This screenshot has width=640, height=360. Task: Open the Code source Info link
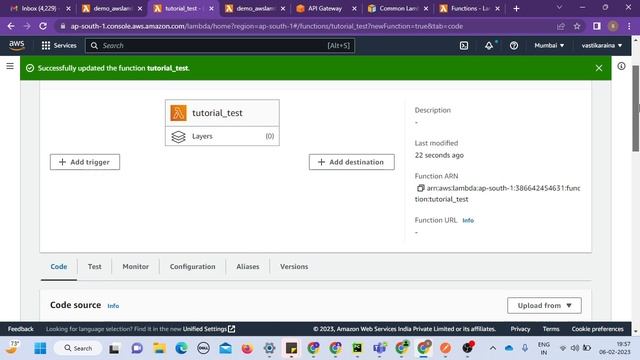pyautogui.click(x=113, y=306)
